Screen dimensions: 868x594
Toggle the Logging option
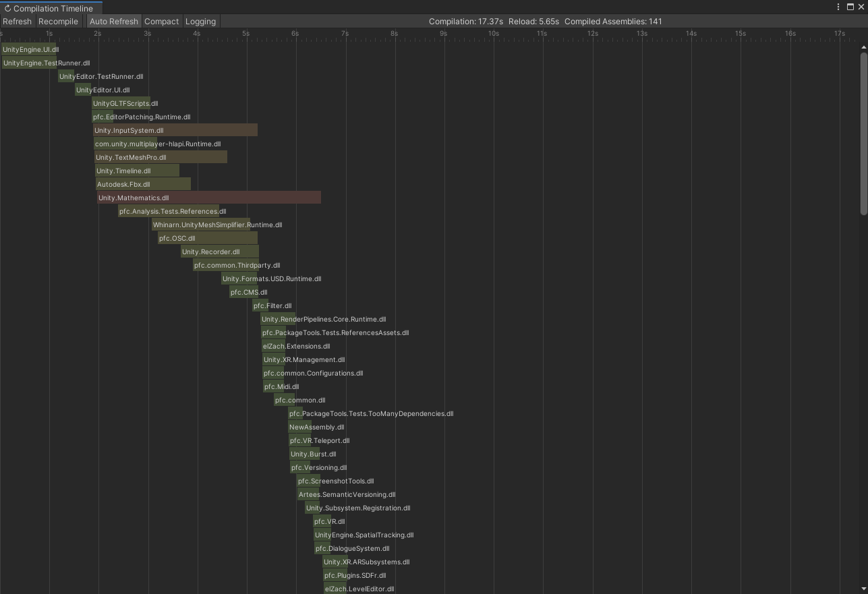(x=200, y=22)
